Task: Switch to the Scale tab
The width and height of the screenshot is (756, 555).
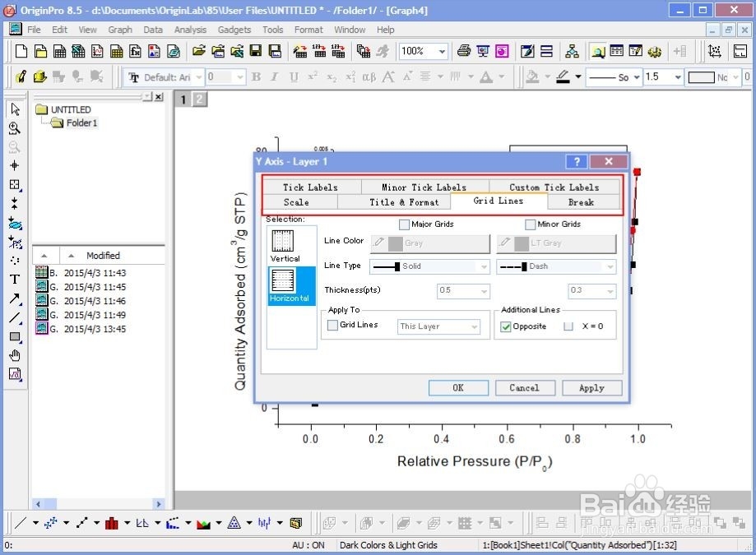Action: 296,202
